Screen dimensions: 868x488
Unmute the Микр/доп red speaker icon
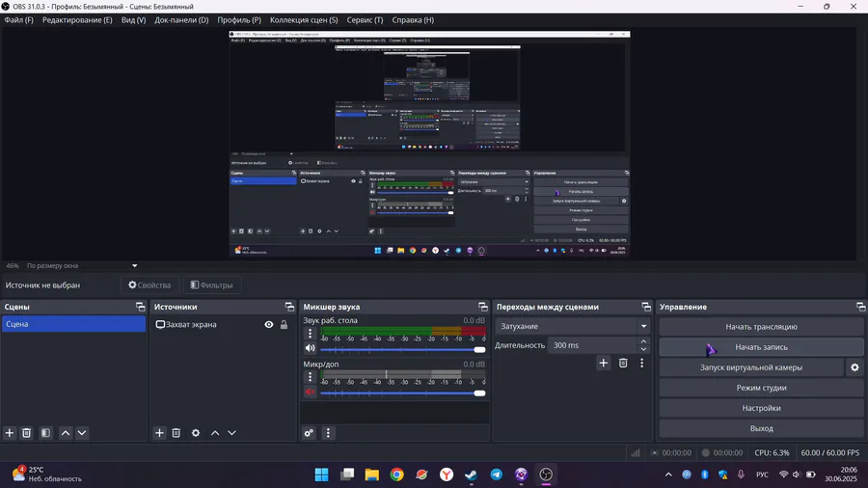pyautogui.click(x=310, y=392)
